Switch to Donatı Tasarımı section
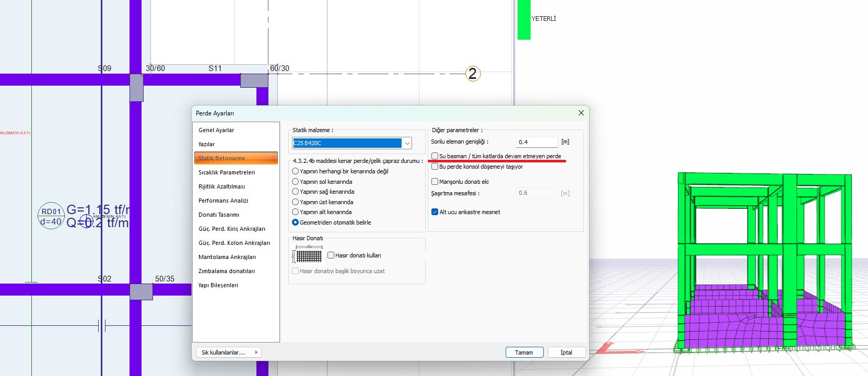The height and width of the screenshot is (376, 868). 219,215
